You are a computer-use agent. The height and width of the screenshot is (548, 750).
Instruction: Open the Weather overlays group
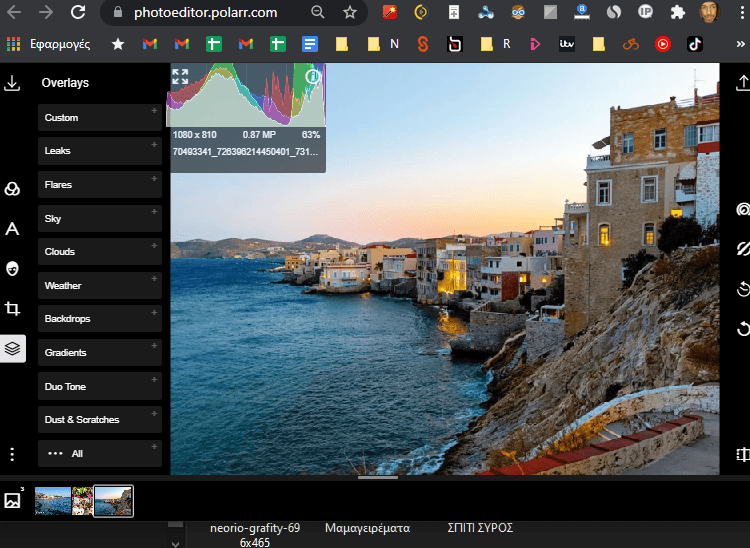(x=100, y=285)
